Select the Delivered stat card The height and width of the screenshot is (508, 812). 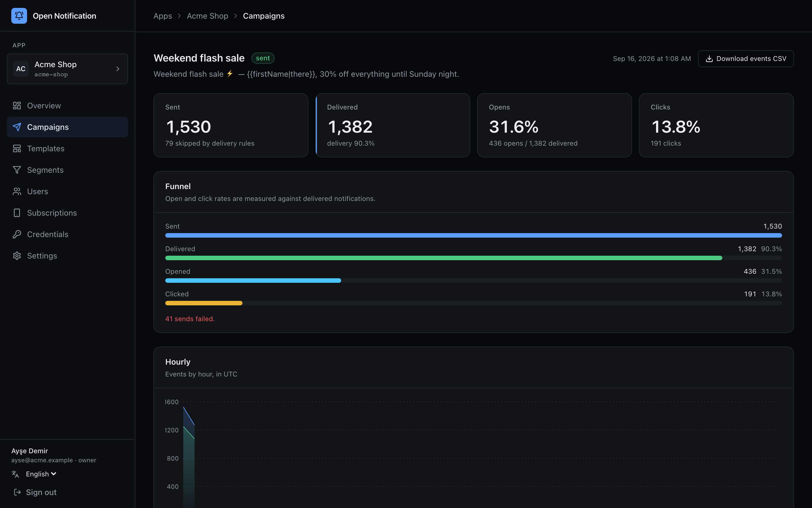tap(392, 125)
